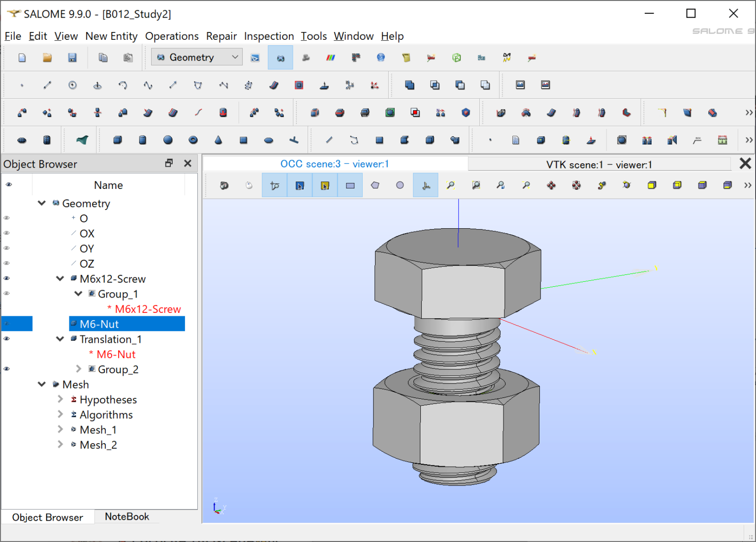Select Hypotheses in the Mesh tree
Screen dimensions: 756x542
pyautogui.click(x=108, y=399)
